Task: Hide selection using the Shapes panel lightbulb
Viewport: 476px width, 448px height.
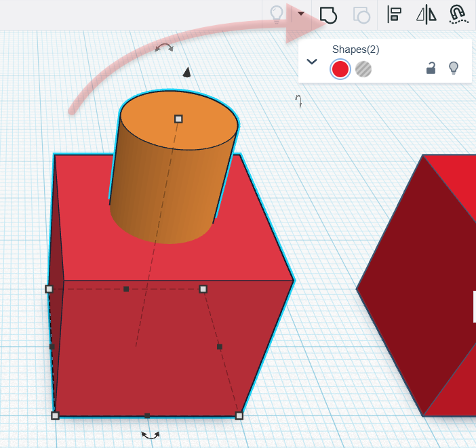Action: pyautogui.click(x=454, y=68)
